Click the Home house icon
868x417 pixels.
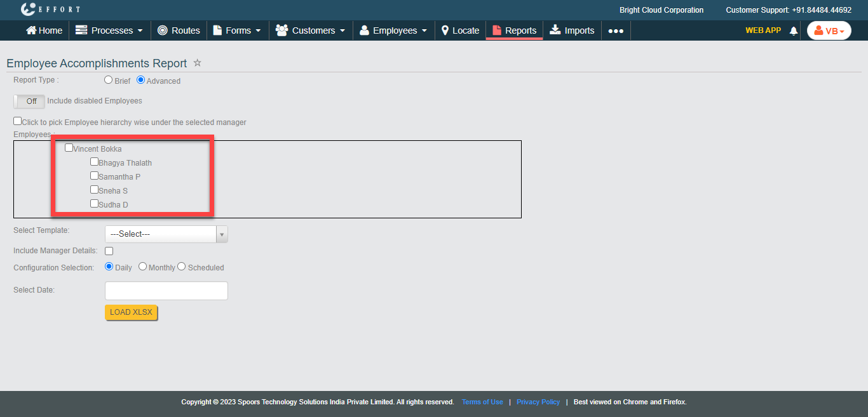click(31, 30)
